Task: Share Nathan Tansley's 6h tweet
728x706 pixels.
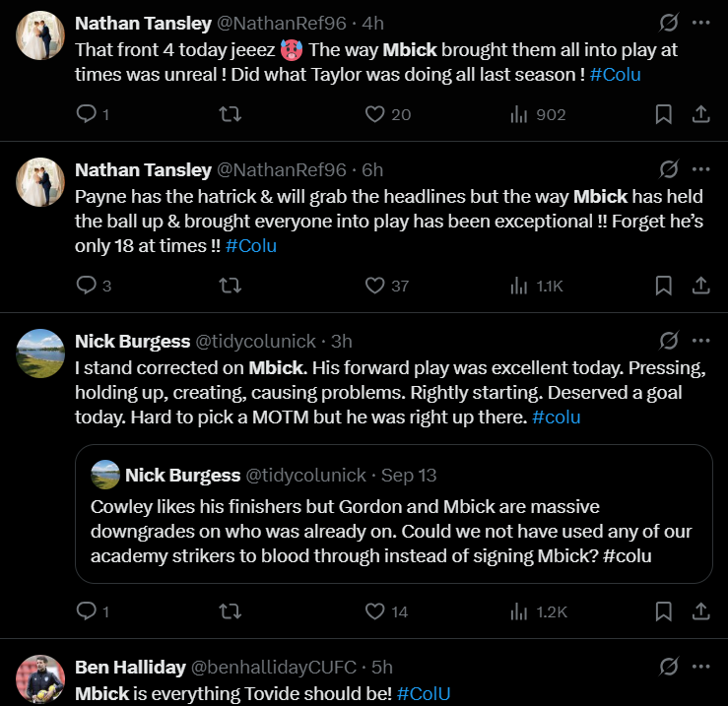Action: pyautogui.click(x=700, y=287)
